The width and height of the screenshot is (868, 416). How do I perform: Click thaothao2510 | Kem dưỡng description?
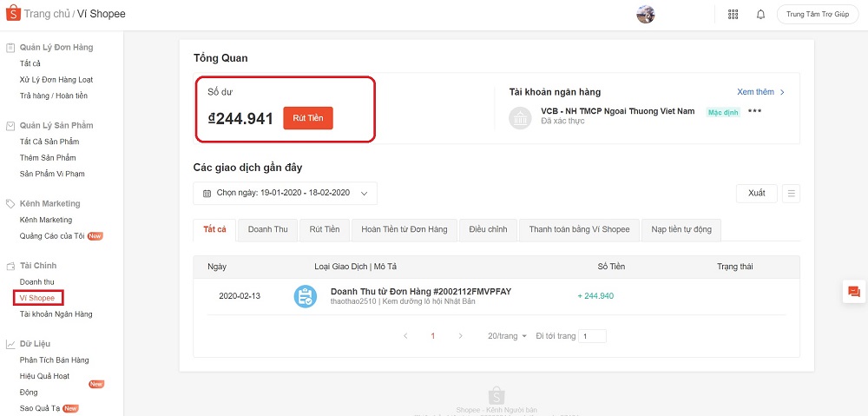(403, 302)
